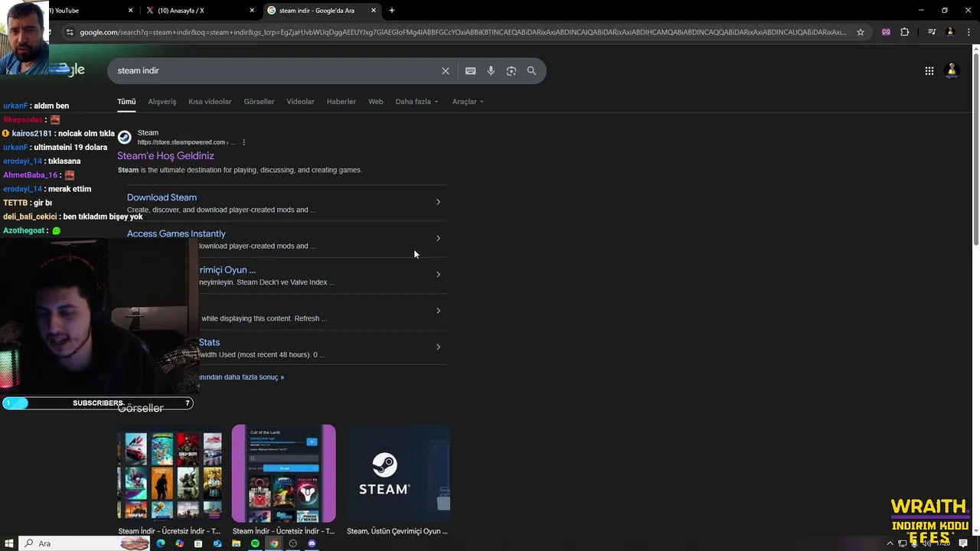
Task: Expand the Daha fazla dropdown
Action: coord(416,102)
